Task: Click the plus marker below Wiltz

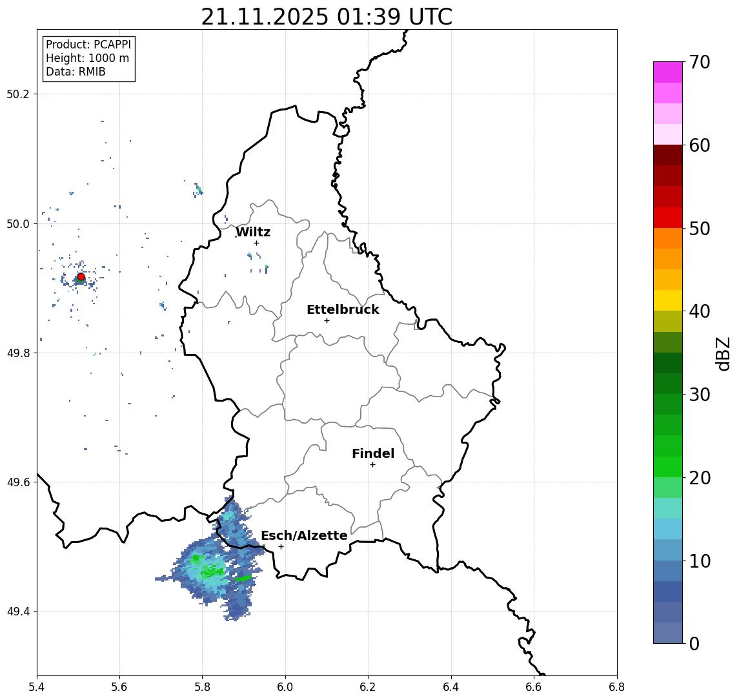Action: 256,243
